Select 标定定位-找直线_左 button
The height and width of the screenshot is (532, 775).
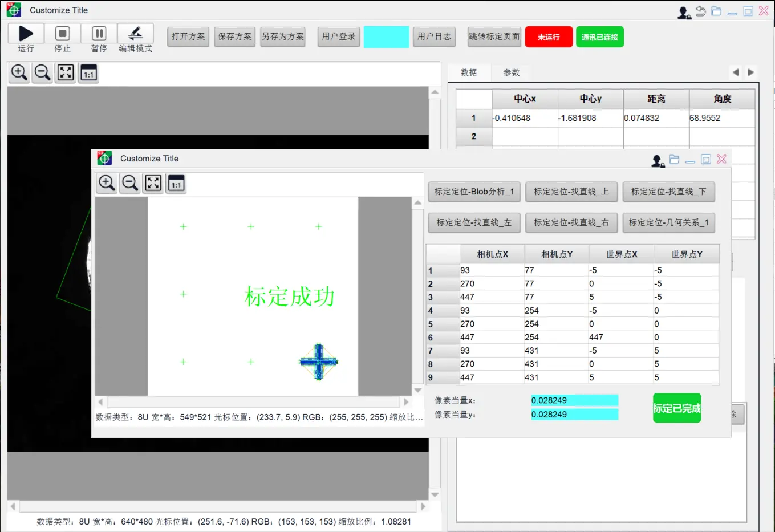tap(474, 222)
